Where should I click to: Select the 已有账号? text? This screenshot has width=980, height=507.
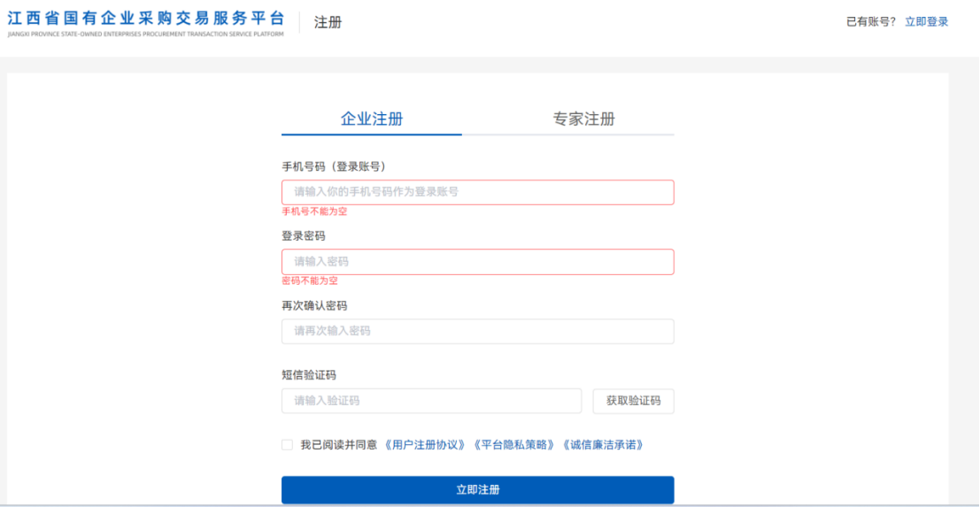[871, 22]
